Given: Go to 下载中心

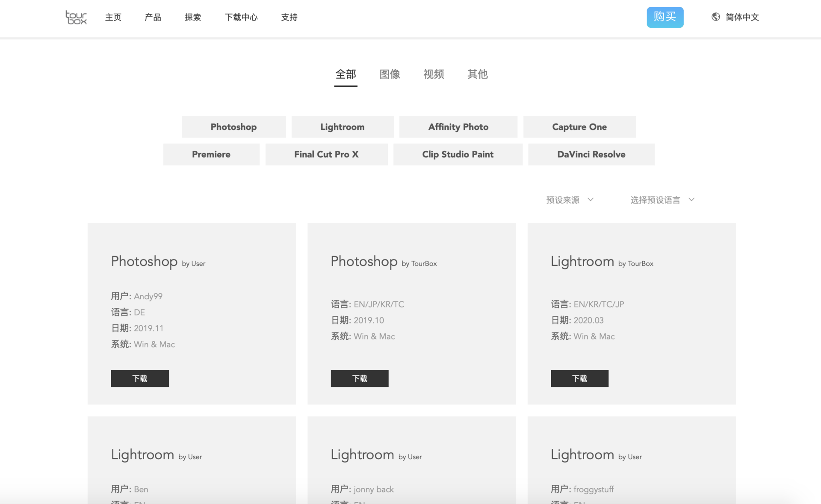Looking at the screenshot, I should (x=241, y=17).
